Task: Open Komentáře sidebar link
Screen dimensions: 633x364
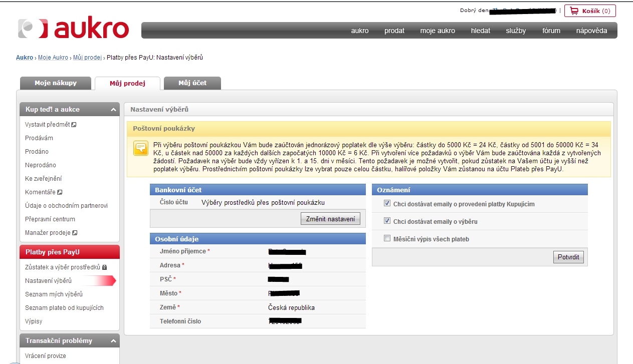Action: (41, 192)
